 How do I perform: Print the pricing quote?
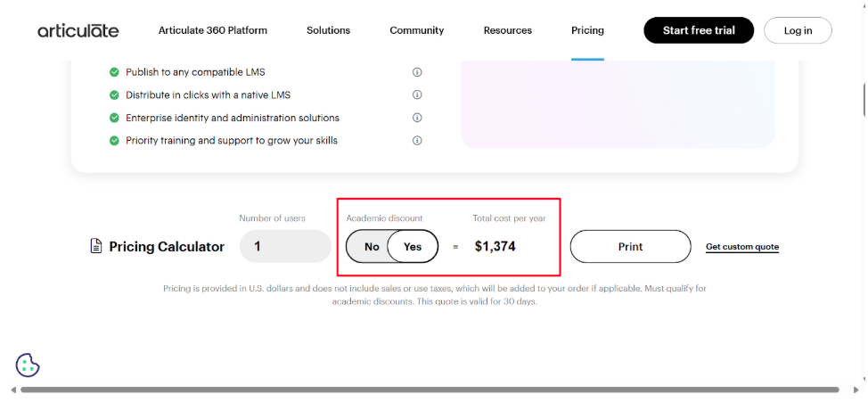[631, 246]
